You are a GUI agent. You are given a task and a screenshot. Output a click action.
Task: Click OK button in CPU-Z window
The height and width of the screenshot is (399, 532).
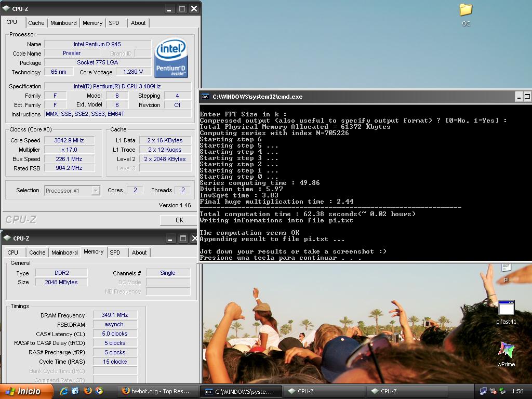tap(179, 220)
